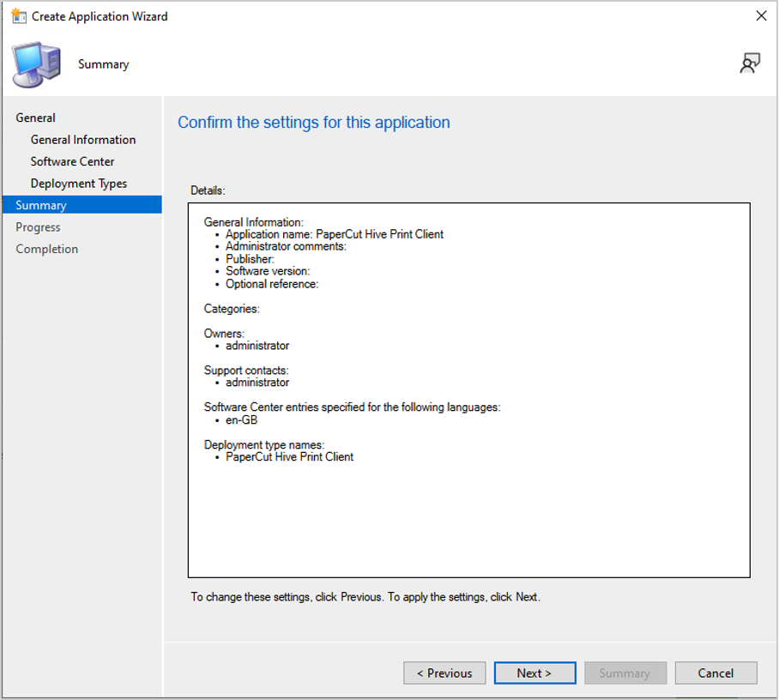The width and height of the screenshot is (779, 700).
Task: Click the 'General Information:' heading in details
Action: tap(253, 222)
